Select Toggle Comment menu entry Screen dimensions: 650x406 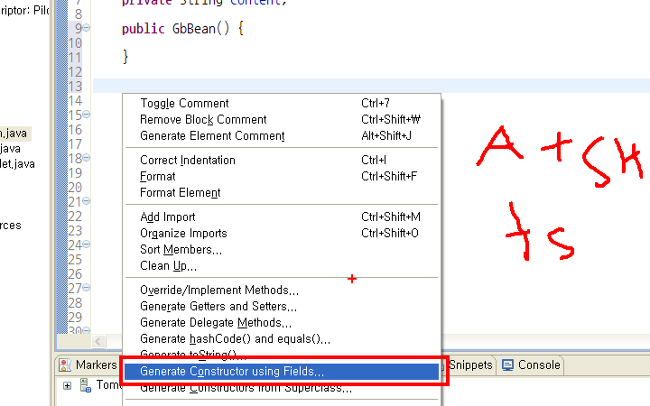point(282,103)
